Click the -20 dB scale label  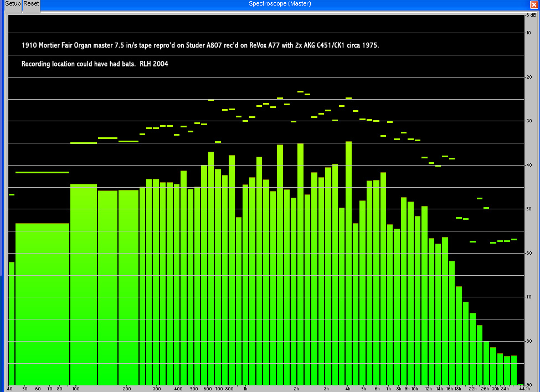click(x=528, y=77)
